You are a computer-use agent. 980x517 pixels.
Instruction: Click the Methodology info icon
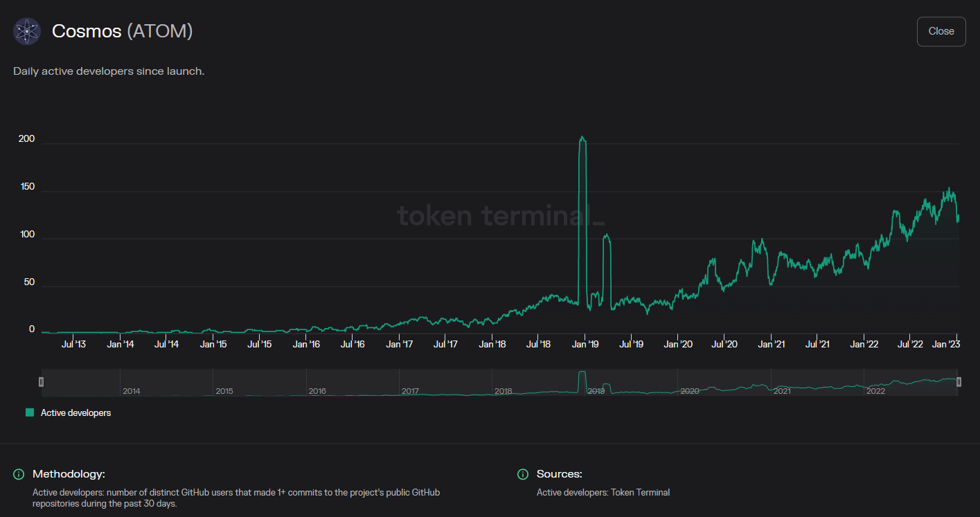(x=19, y=474)
